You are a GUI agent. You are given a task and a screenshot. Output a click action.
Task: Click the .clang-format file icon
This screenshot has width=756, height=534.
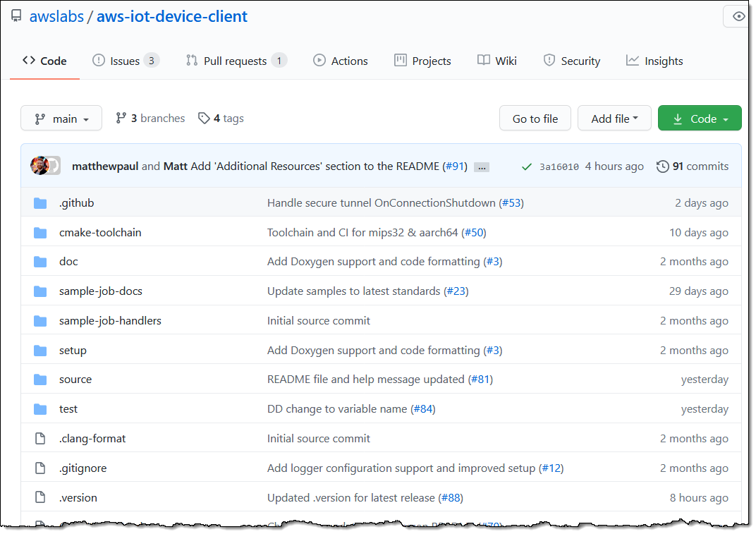click(x=40, y=439)
